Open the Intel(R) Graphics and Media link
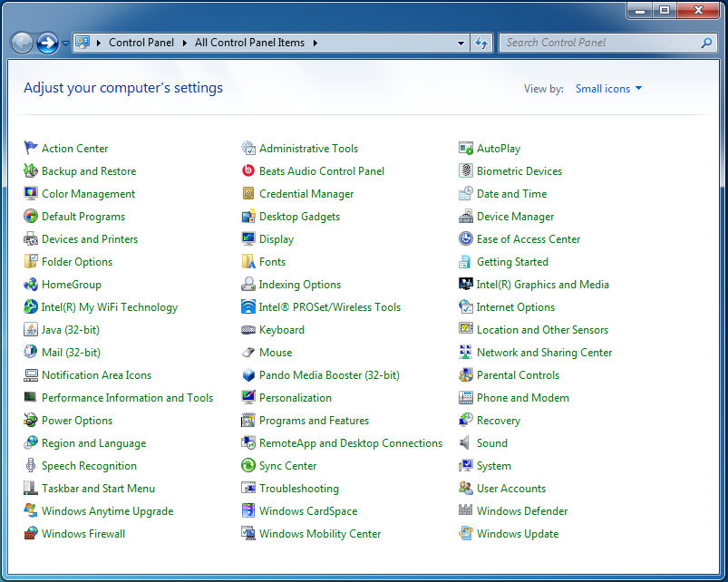Screen dimensions: 728x582 [x=542, y=285]
